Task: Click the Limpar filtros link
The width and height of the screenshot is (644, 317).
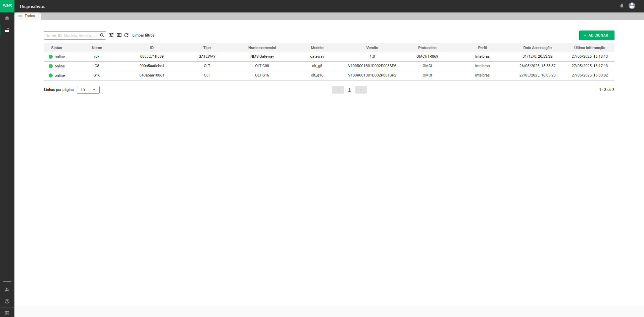Action: click(143, 35)
